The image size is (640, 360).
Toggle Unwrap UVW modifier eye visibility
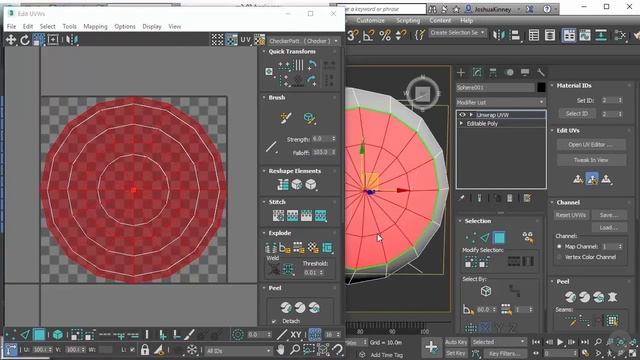pos(462,115)
